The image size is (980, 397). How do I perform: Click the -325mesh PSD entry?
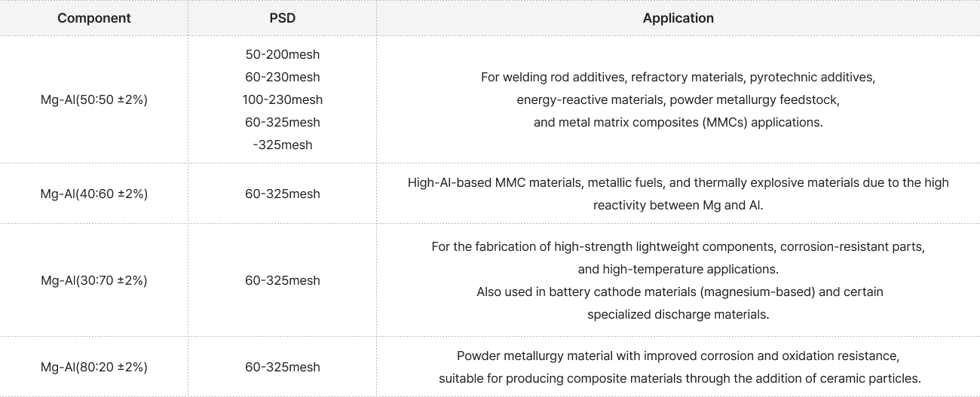click(x=283, y=145)
